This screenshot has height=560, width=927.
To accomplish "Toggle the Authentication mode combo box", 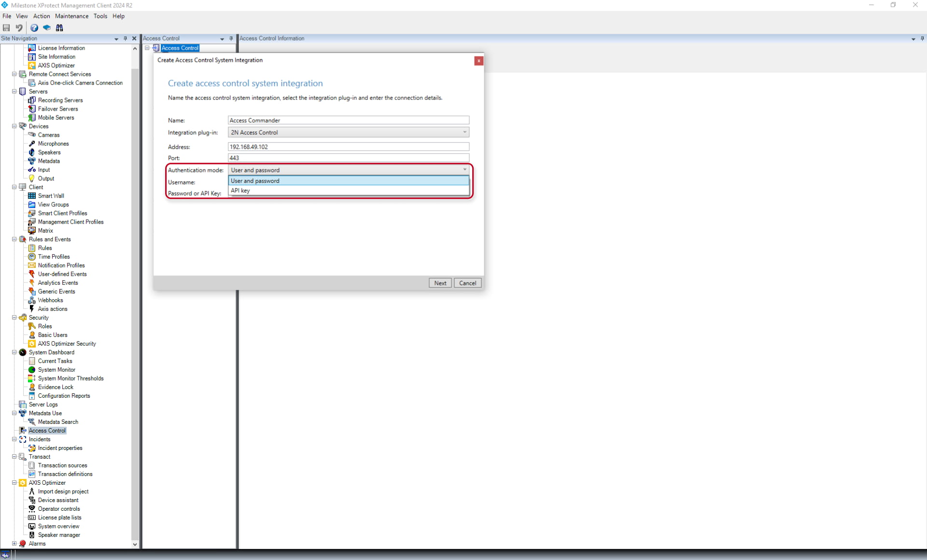I will 348,170.
